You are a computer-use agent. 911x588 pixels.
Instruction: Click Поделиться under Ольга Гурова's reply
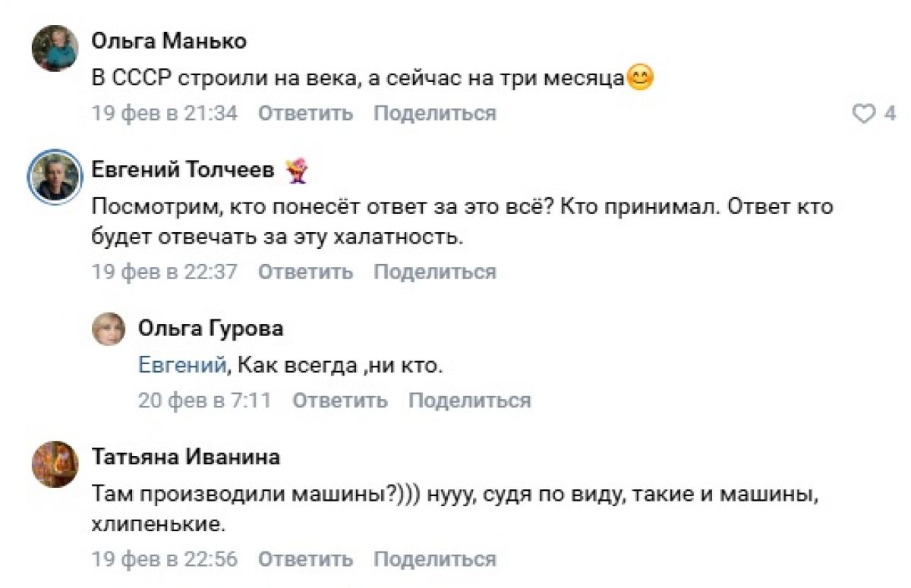click(x=469, y=400)
